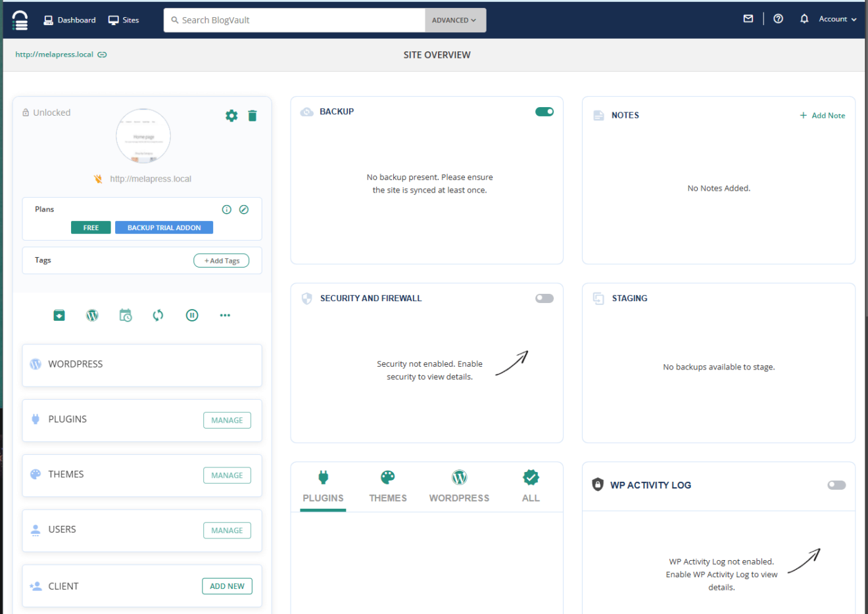Switch to the ALL updates tab

(x=531, y=487)
